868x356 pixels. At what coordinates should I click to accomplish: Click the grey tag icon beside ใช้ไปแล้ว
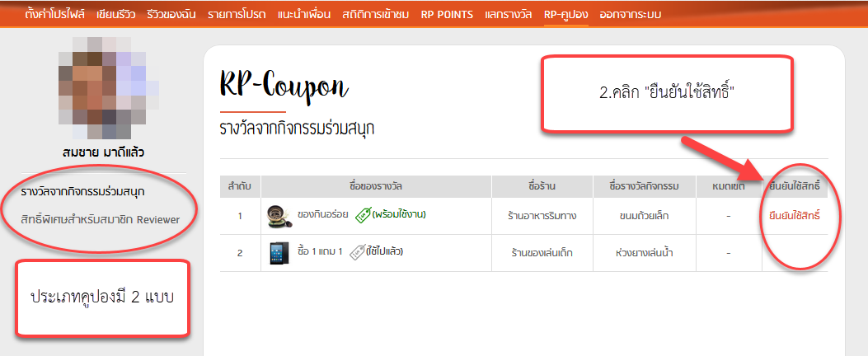coord(356,252)
